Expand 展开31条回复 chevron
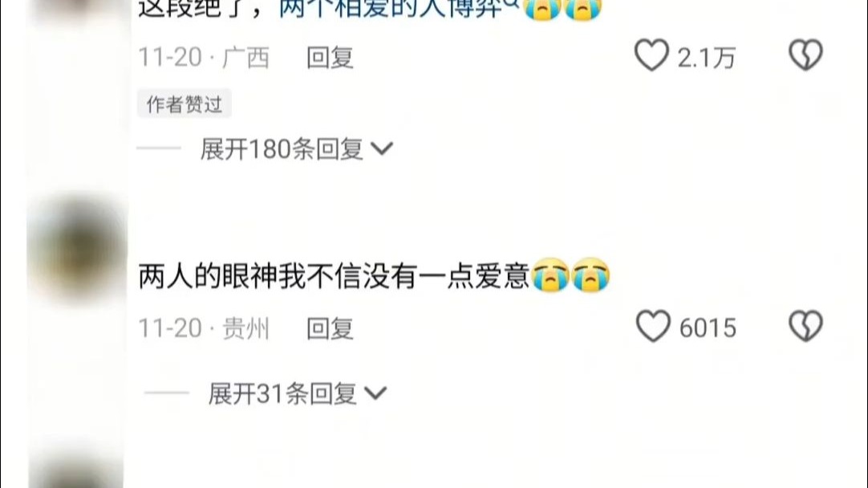Image resolution: width=868 pixels, height=488 pixels. (x=375, y=394)
